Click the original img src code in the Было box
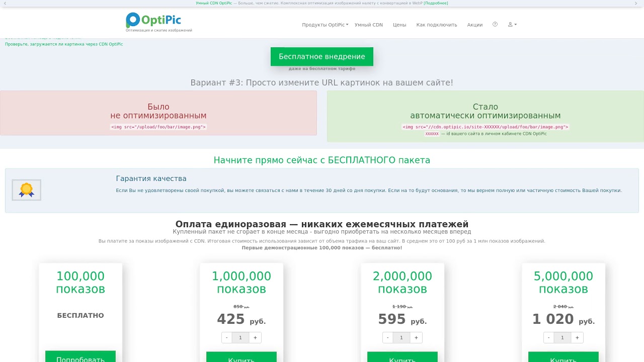Image resolution: width=644 pixels, height=362 pixels. click(158, 127)
